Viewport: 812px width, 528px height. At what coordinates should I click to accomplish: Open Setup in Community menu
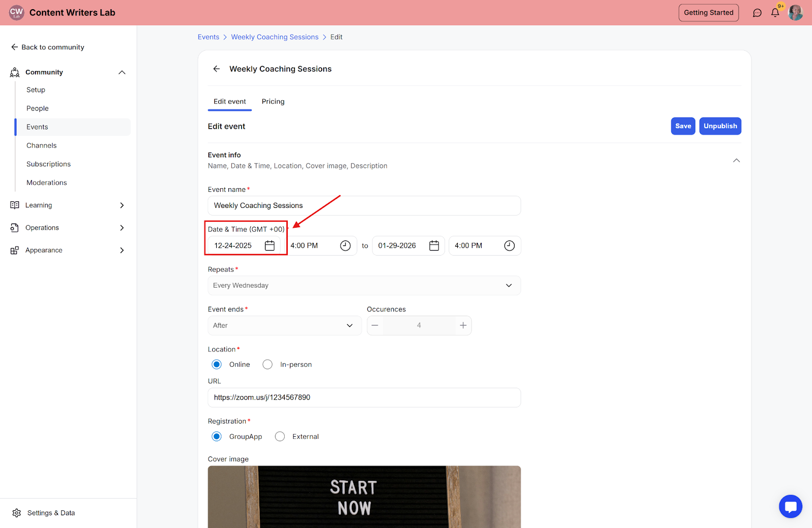pos(36,90)
